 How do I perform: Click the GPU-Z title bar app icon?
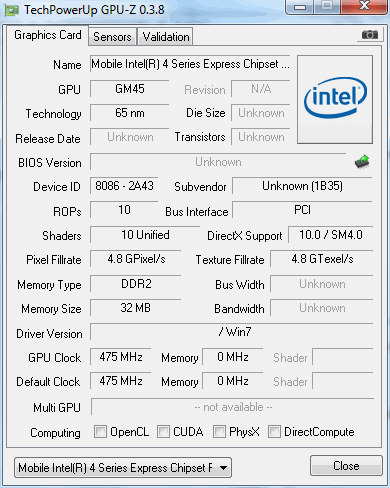(11, 10)
